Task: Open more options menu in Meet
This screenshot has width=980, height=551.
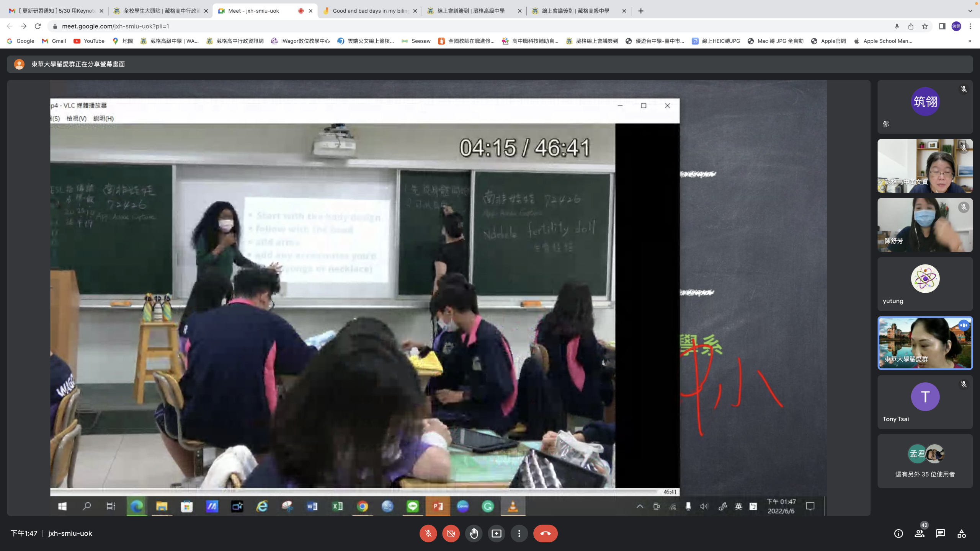Action: [519, 533]
